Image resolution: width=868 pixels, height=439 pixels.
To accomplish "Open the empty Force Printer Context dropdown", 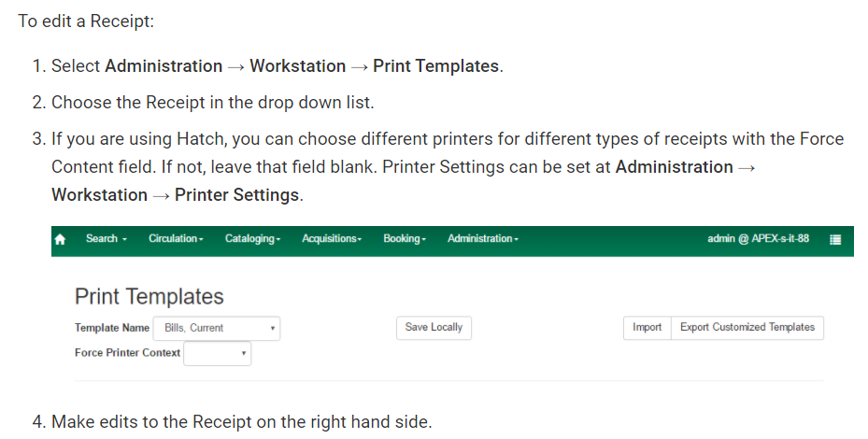I will [217, 353].
